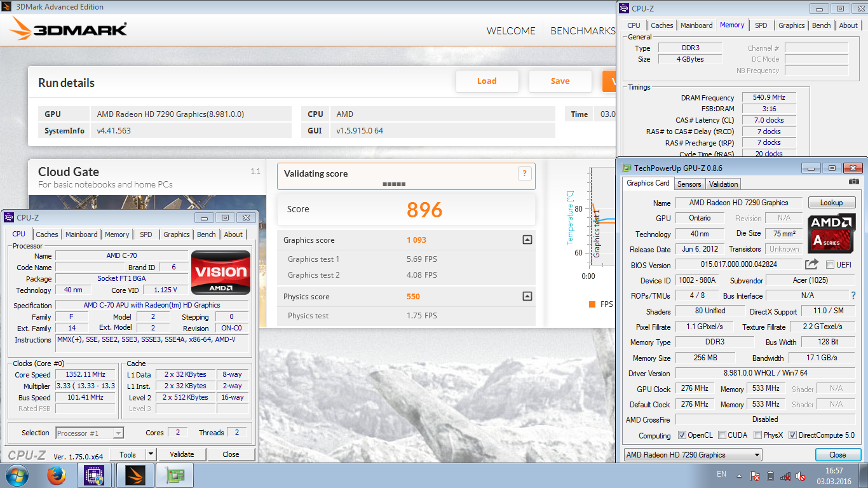The width and height of the screenshot is (868, 488).
Task: Click the 3DMark taskbar icon
Action: pyautogui.click(x=134, y=476)
